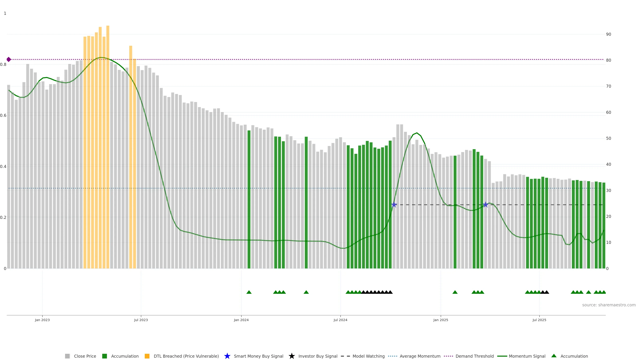
Task: Click the second blue Smart Money star
Action: [x=486, y=205]
